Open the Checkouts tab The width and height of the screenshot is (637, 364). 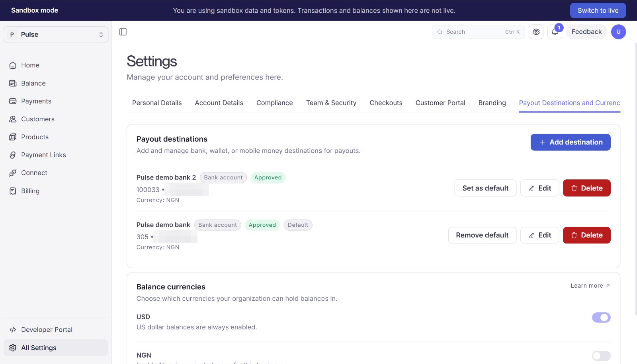(x=386, y=103)
